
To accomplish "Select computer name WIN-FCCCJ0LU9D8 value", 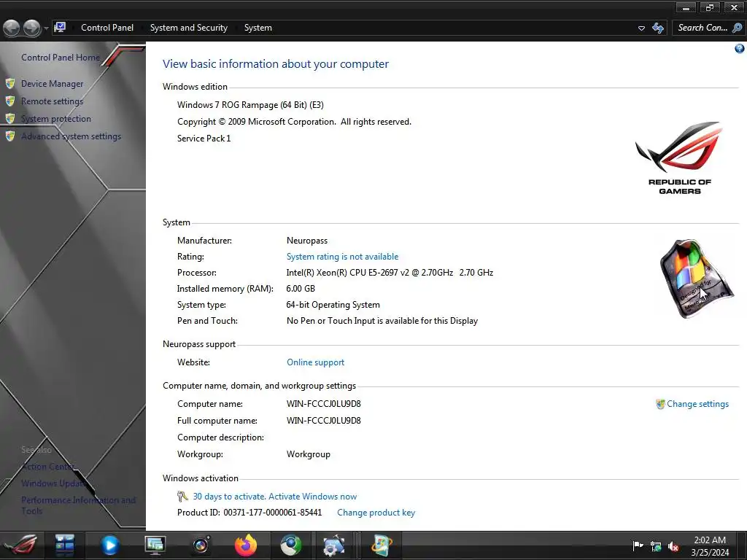I will point(323,404).
